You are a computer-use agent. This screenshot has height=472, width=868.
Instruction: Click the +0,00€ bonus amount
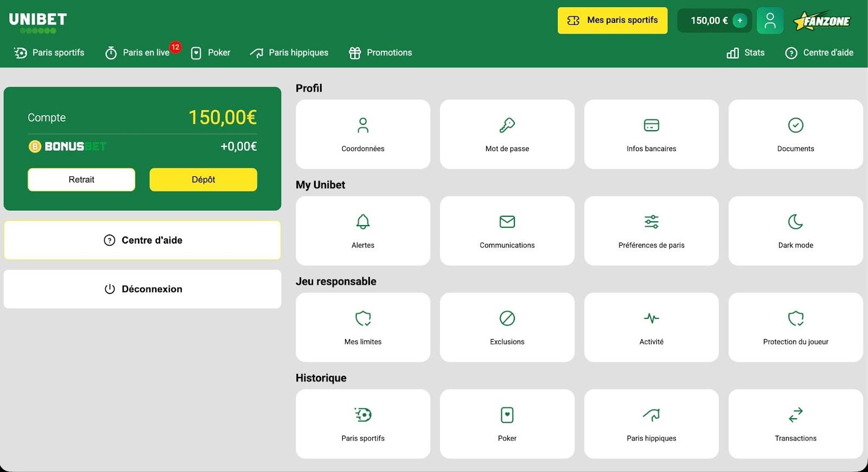pyautogui.click(x=239, y=146)
